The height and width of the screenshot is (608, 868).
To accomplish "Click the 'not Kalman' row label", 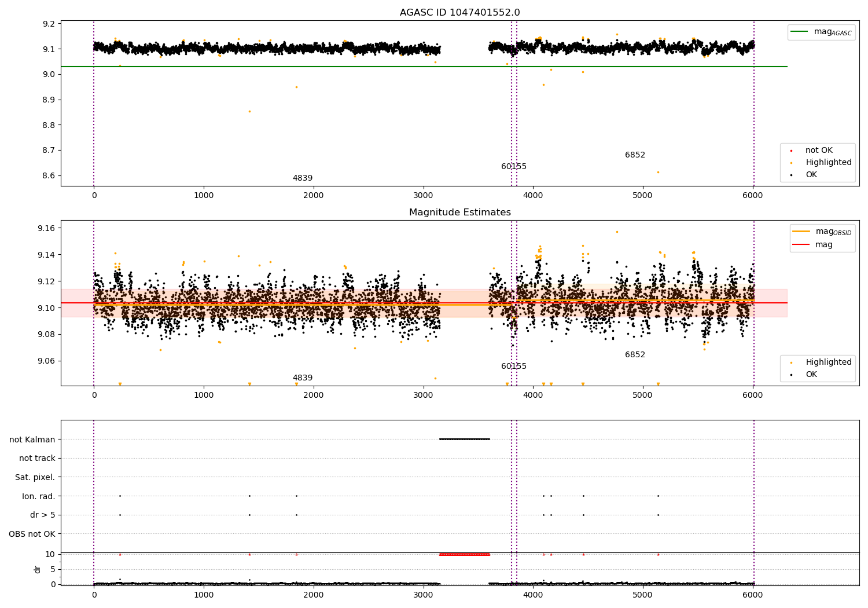I will (32, 439).
